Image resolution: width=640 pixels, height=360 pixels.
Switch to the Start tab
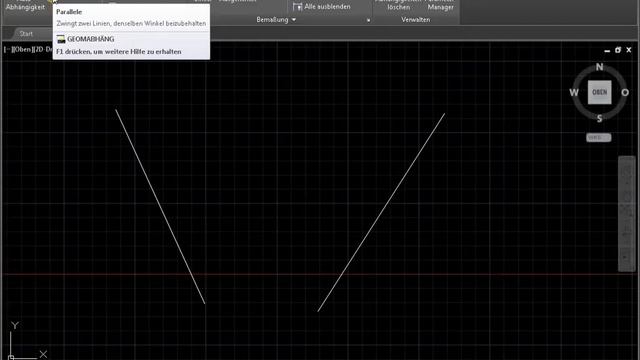tap(26, 34)
